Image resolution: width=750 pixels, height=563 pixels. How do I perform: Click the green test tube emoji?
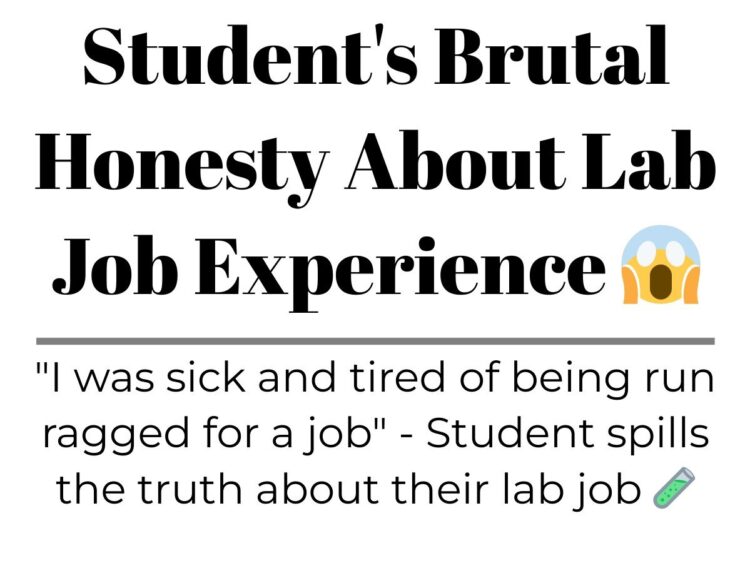tap(673, 487)
